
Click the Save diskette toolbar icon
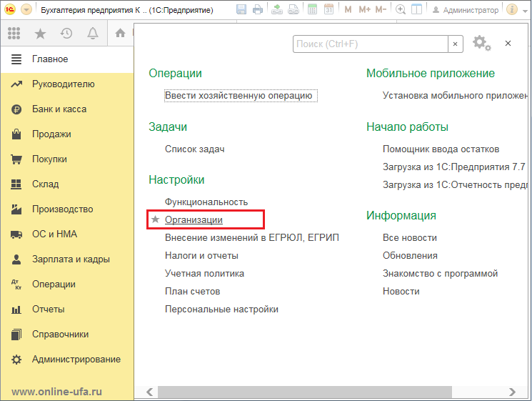click(241, 9)
